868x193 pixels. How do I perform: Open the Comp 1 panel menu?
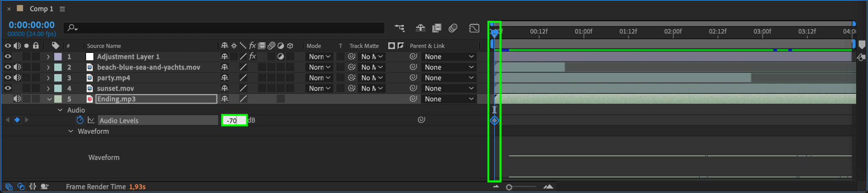(x=62, y=9)
